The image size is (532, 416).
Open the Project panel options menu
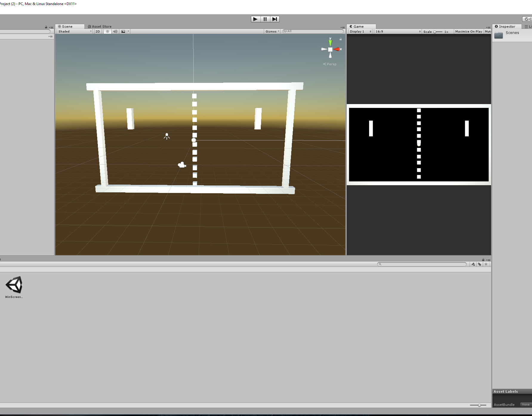[x=488, y=260]
